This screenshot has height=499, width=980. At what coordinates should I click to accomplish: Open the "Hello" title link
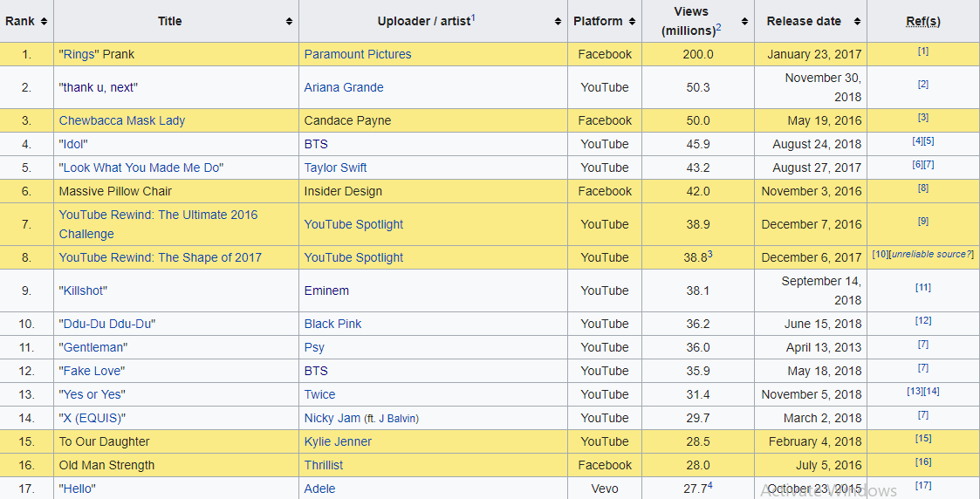78,489
